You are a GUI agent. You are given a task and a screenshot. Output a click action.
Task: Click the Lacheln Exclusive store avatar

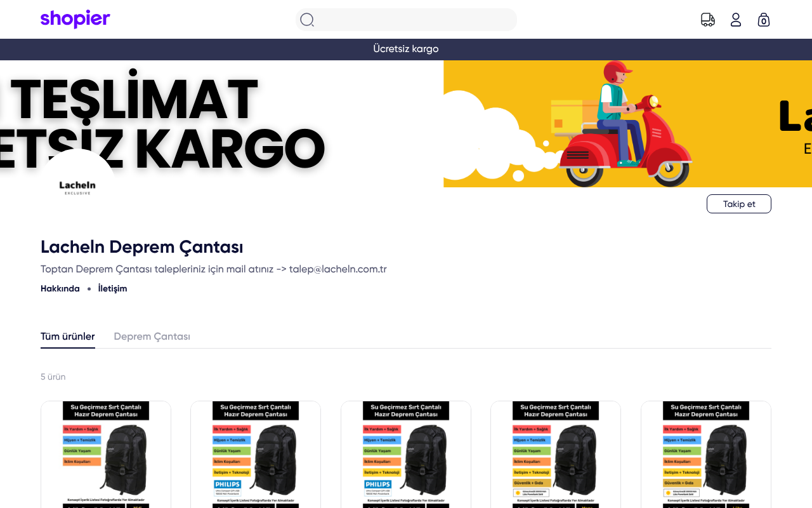[x=77, y=187]
